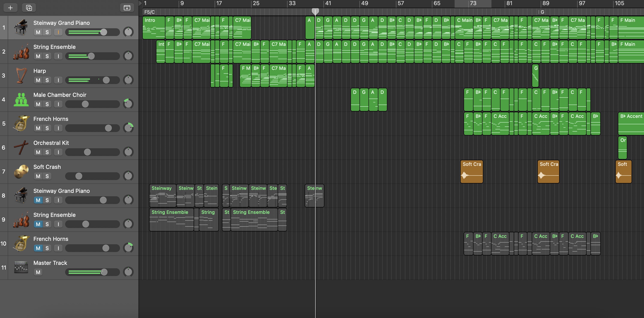Click the add new track plus button

click(10, 8)
